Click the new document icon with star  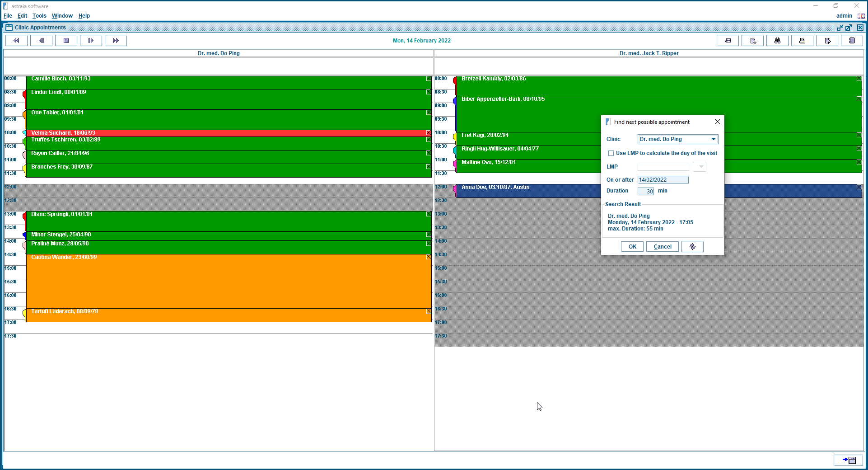pyautogui.click(x=752, y=41)
